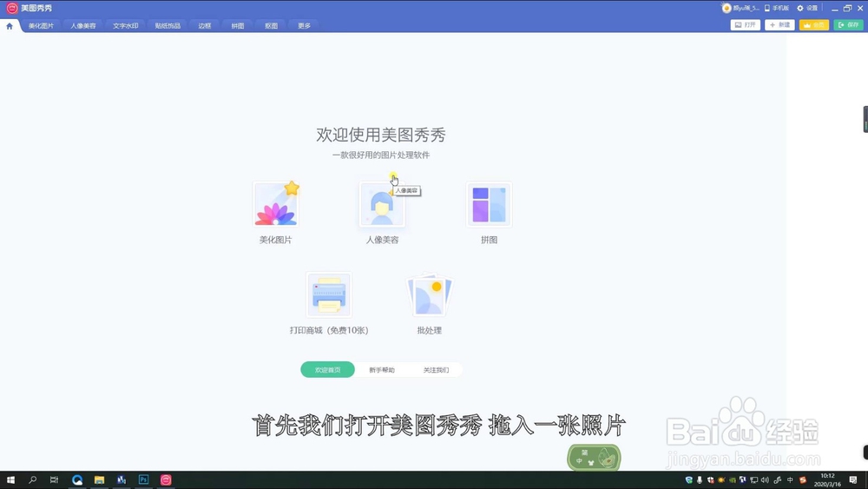868x489 pixels.
Task: Click the volume speaker tray icon
Action: click(x=765, y=479)
